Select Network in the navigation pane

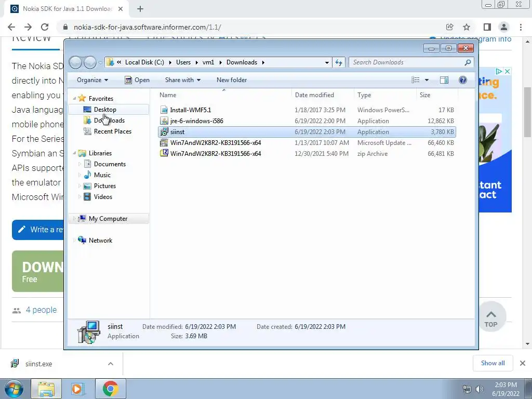[x=100, y=241]
